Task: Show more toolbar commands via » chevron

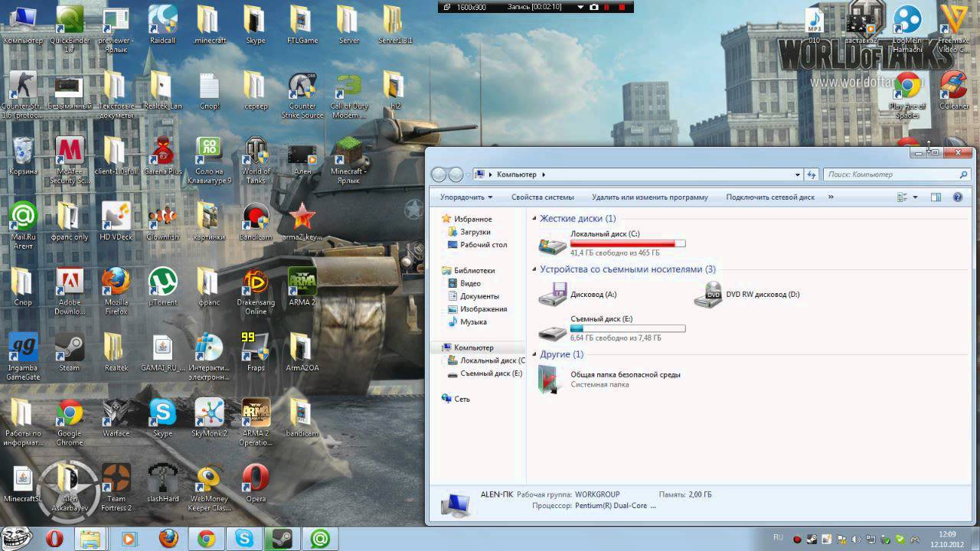Action: click(831, 197)
